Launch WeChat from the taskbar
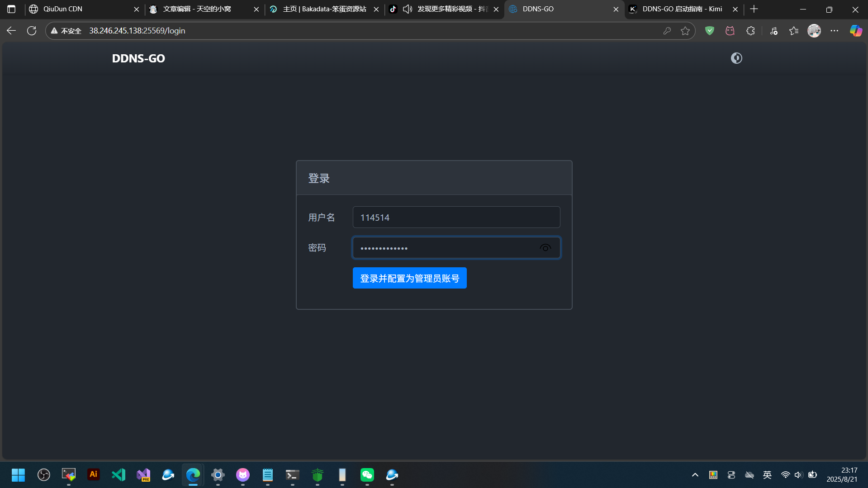Image resolution: width=868 pixels, height=488 pixels. (x=367, y=475)
